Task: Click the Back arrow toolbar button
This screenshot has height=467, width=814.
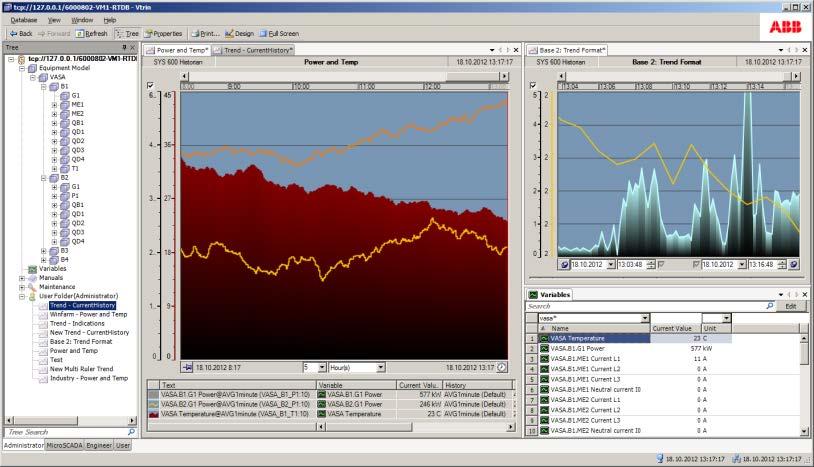Action: click(x=21, y=33)
